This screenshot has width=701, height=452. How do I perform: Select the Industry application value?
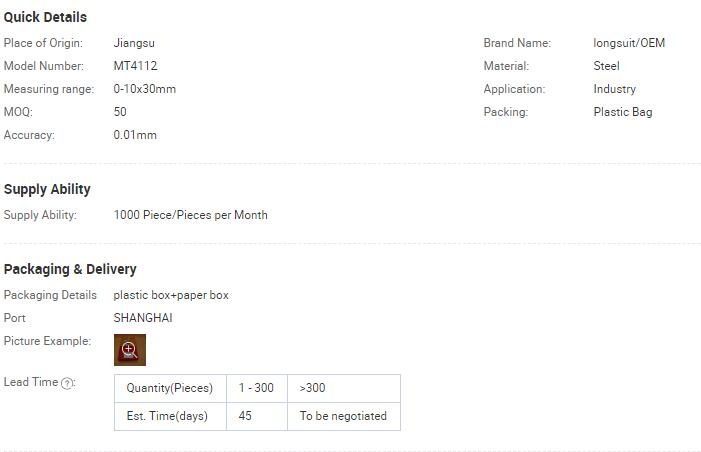click(x=614, y=89)
